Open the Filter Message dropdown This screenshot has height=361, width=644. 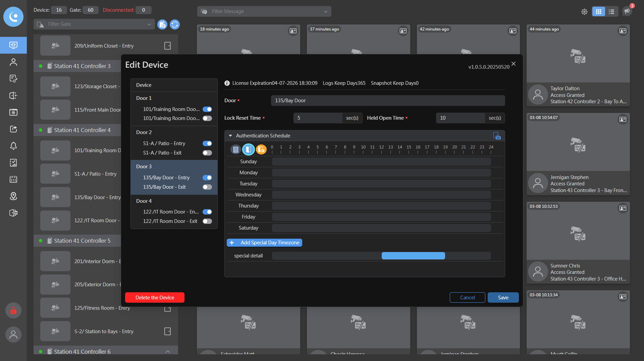(x=264, y=11)
